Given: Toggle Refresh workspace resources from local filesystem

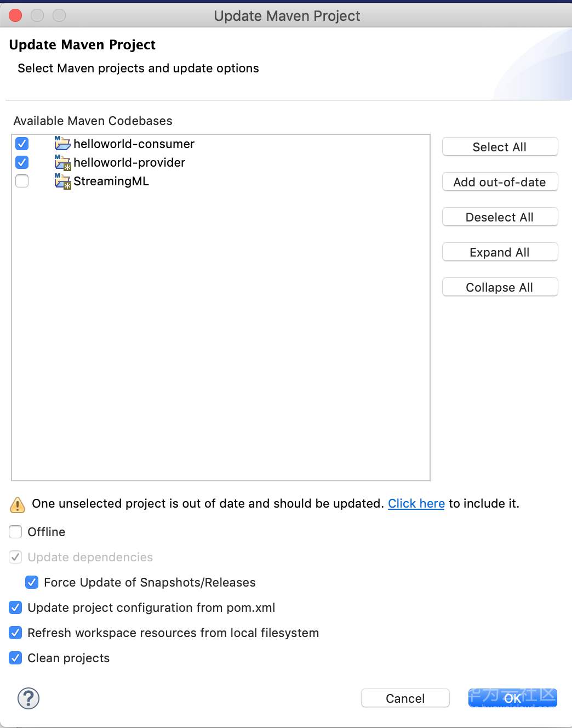Looking at the screenshot, I should [16, 633].
